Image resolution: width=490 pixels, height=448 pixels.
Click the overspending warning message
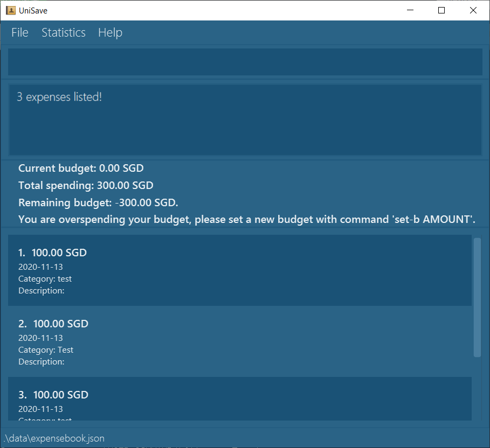point(246,220)
